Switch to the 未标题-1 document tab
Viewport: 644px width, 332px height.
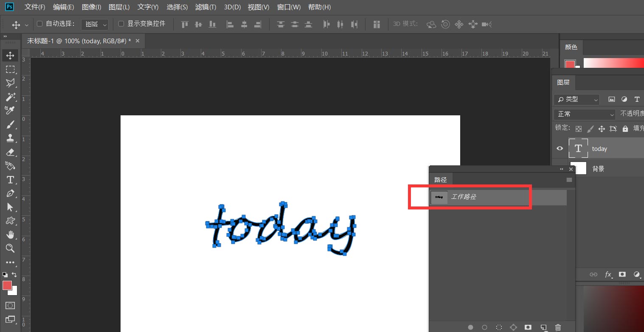coord(79,41)
